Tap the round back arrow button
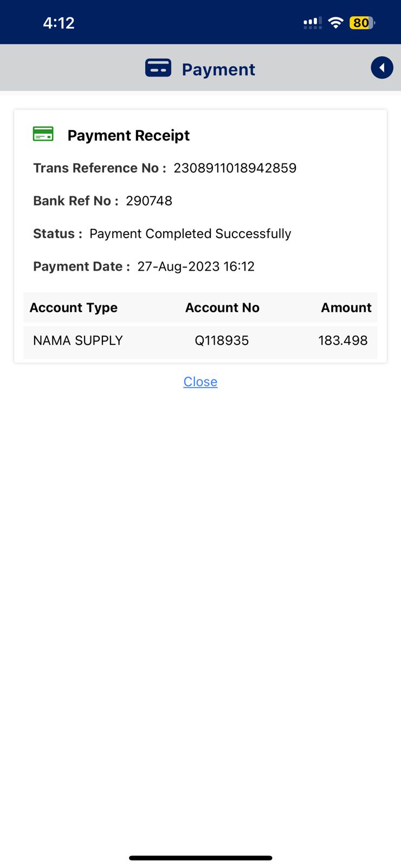This screenshot has height=868, width=401. (381, 68)
